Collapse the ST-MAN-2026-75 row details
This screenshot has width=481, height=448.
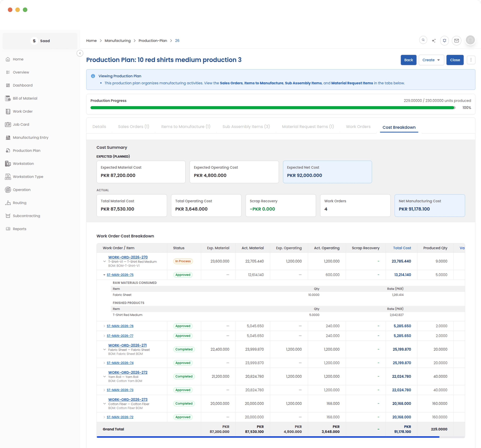click(104, 275)
